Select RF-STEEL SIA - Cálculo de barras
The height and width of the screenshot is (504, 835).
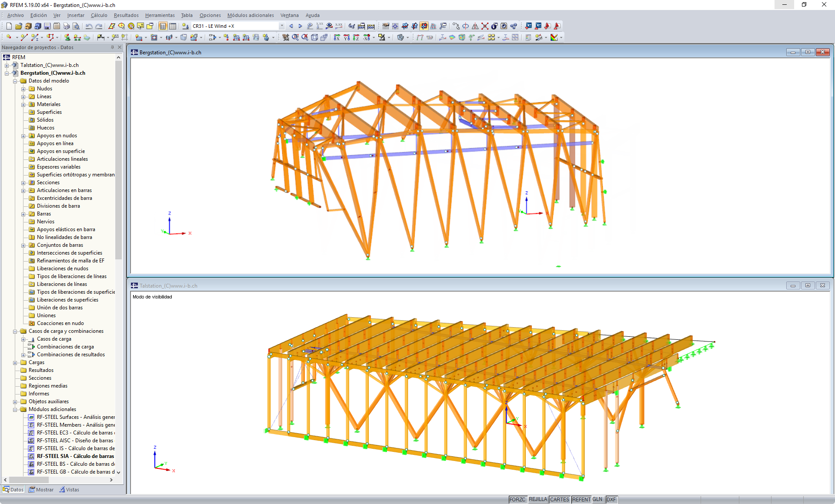click(75, 456)
